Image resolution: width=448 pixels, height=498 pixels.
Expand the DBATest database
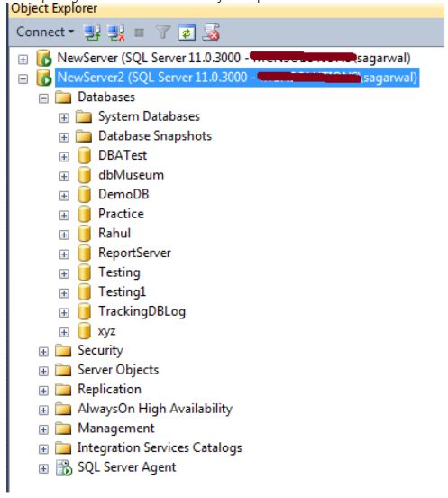[64, 157]
